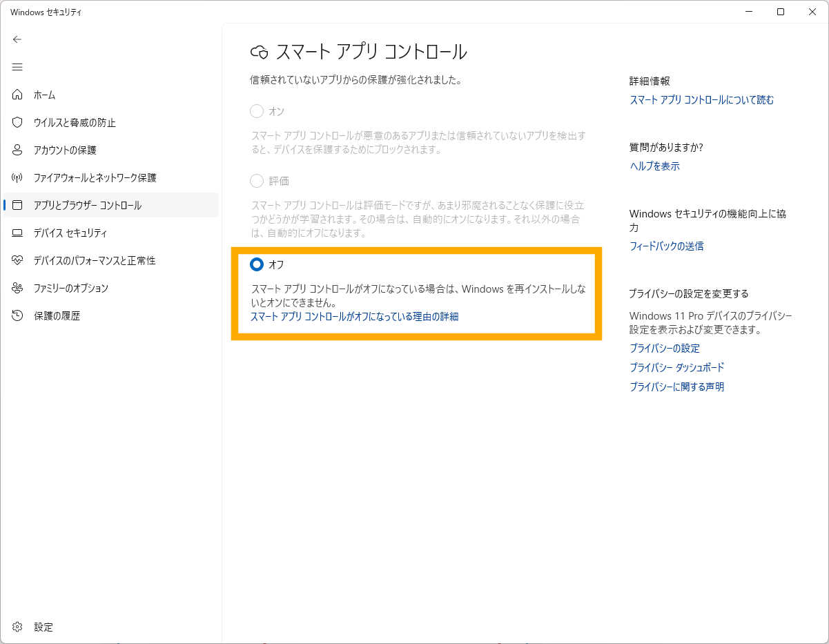Open スマート アプリ コントロールについて読む link
Screen dimensions: 829x644
(x=702, y=100)
